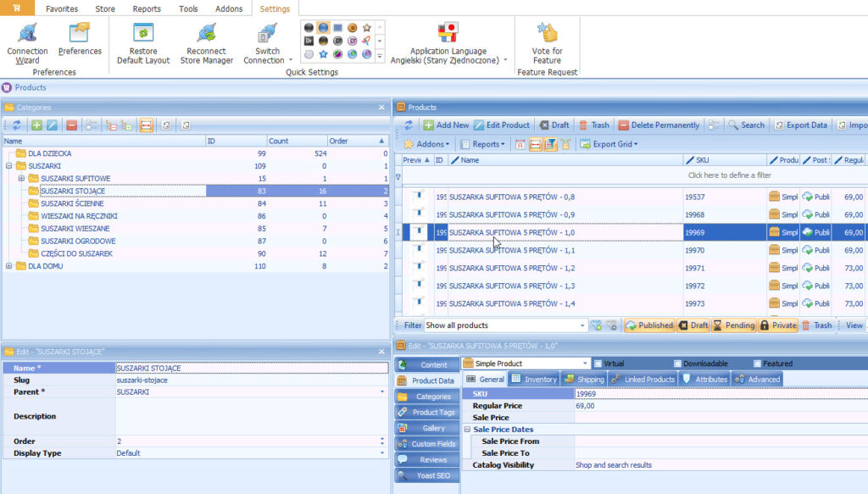868x494 pixels.
Task: Open the Export Grid dropdown
Action: 609,144
